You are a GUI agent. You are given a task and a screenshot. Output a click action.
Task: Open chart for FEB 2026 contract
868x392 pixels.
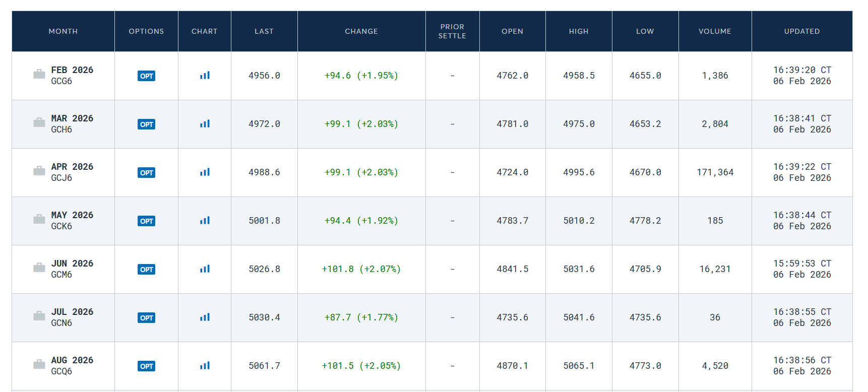(205, 76)
